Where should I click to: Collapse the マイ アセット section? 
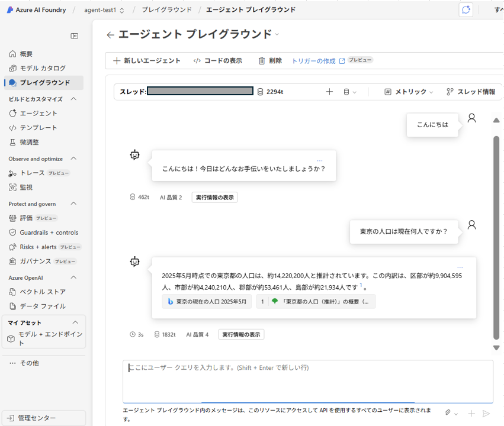[x=75, y=322]
